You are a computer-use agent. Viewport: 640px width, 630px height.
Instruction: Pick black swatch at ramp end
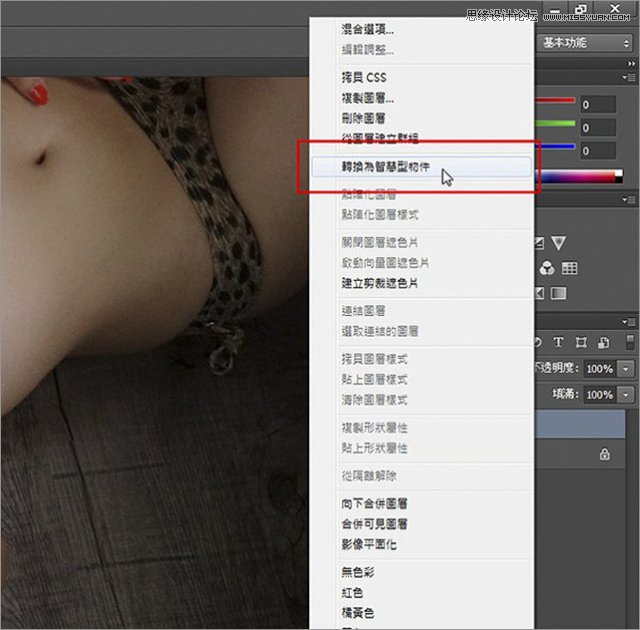click(619, 180)
